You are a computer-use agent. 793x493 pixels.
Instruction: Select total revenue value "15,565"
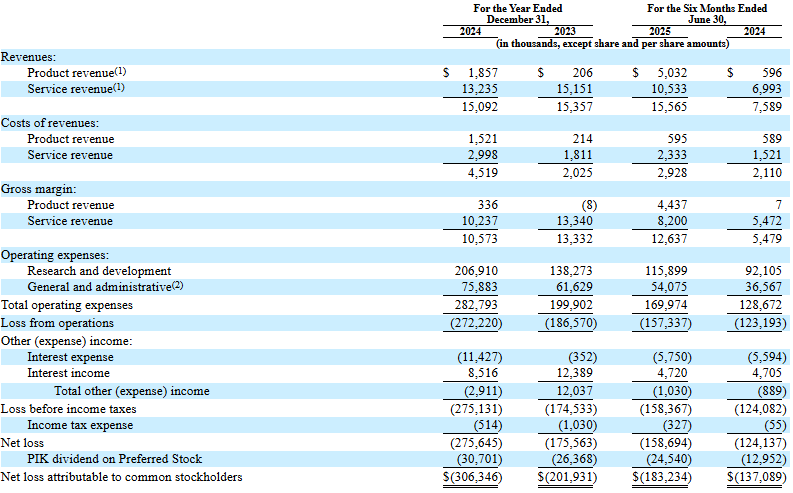click(669, 107)
